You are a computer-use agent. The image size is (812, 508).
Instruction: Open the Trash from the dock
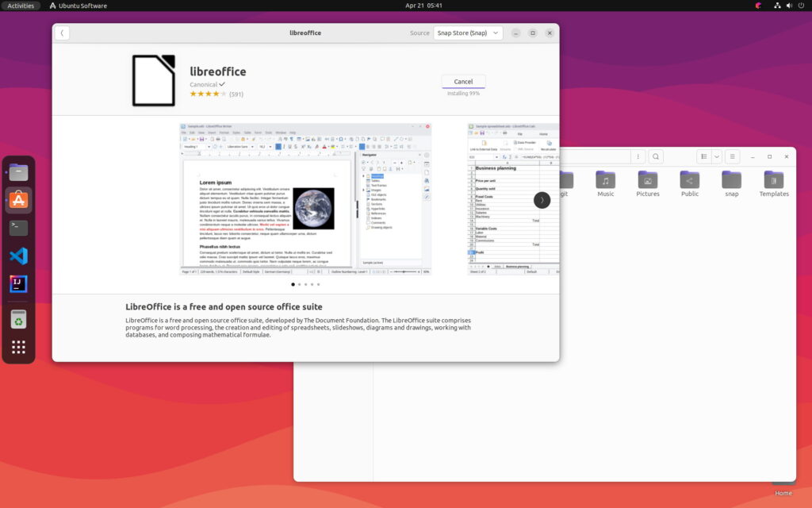[18, 319]
